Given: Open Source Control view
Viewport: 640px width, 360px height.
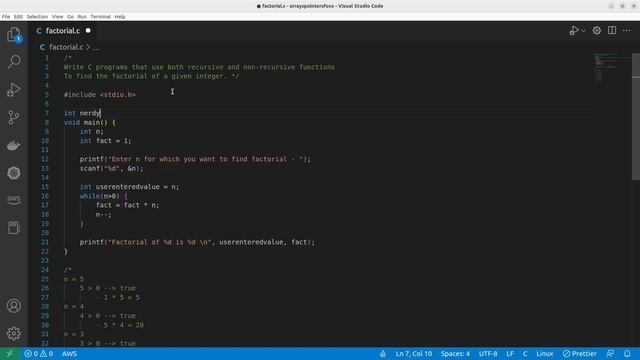Looking at the screenshot, I should click(14, 118).
